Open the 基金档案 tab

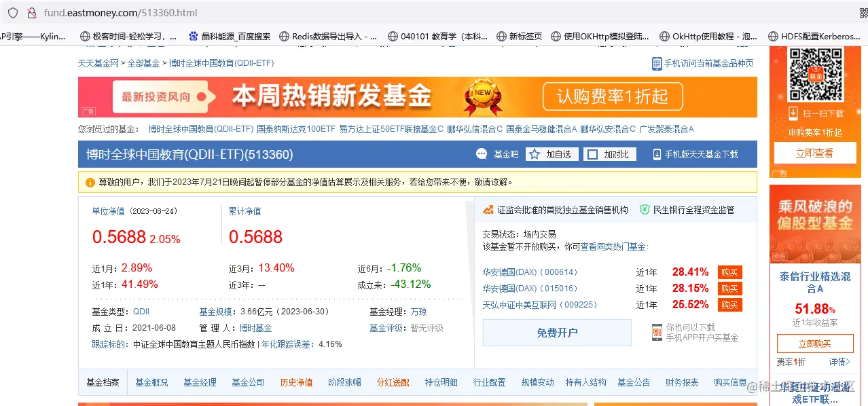coord(103,382)
